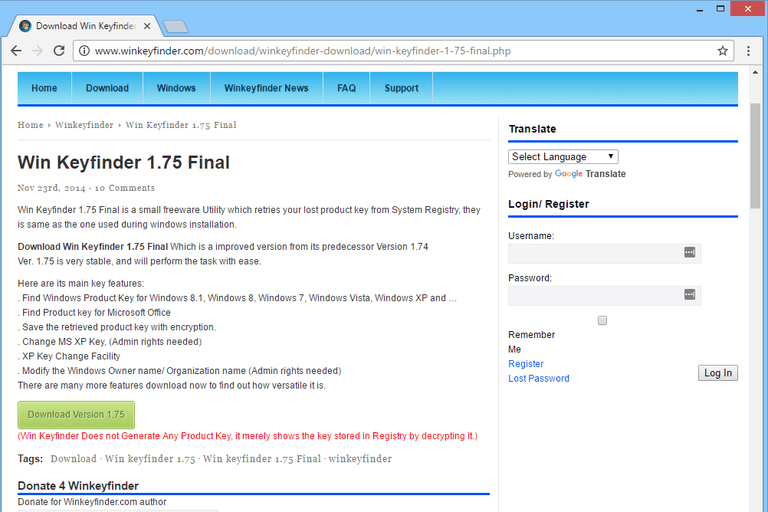Click password manager icon in Password field

pyautogui.click(x=690, y=294)
